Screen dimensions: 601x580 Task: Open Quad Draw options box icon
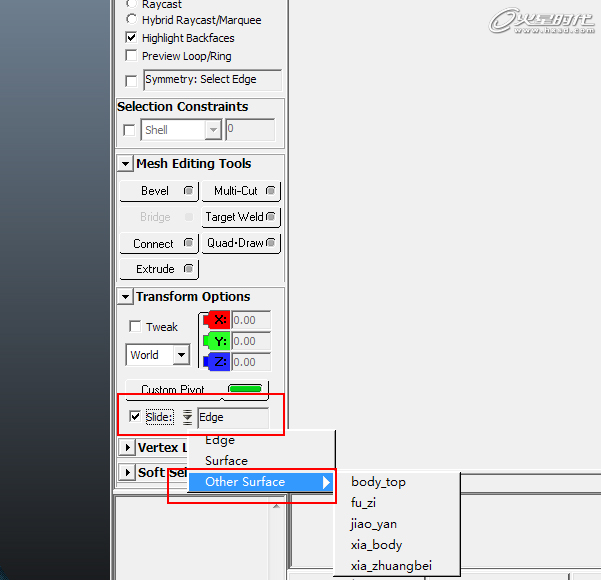[x=271, y=243]
